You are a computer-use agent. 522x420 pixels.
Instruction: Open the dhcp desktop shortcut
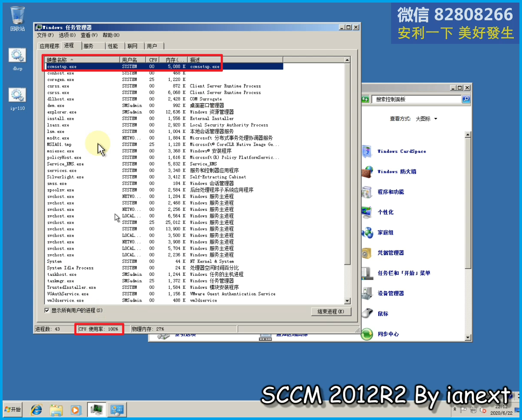point(17,59)
